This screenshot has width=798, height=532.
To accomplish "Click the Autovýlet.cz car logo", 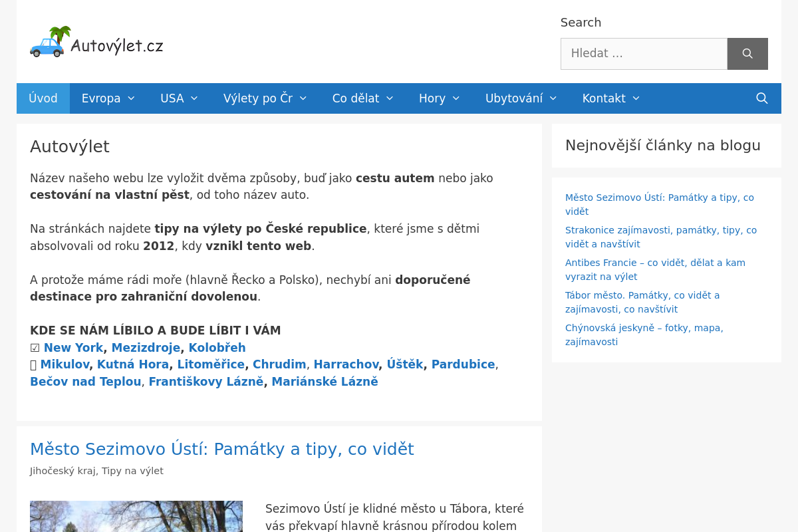I will point(96,43).
